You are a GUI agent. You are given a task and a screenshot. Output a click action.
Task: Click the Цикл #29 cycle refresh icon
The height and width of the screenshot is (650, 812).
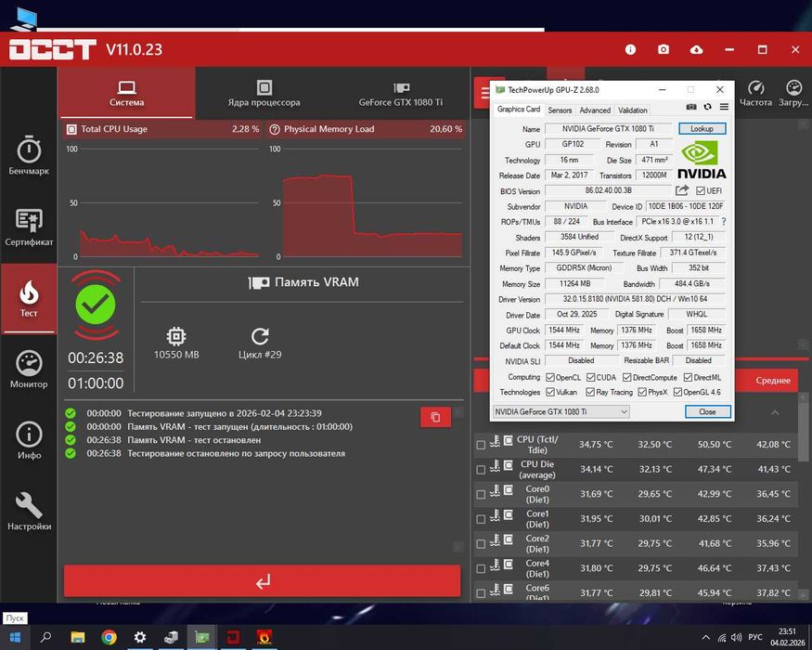coord(260,336)
